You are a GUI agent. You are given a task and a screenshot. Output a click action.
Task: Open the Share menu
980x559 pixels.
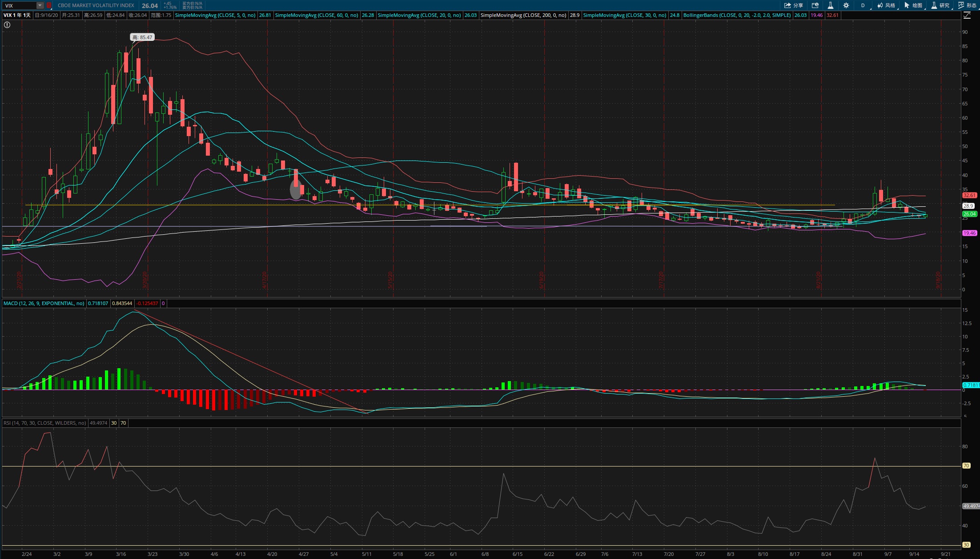pos(794,5)
